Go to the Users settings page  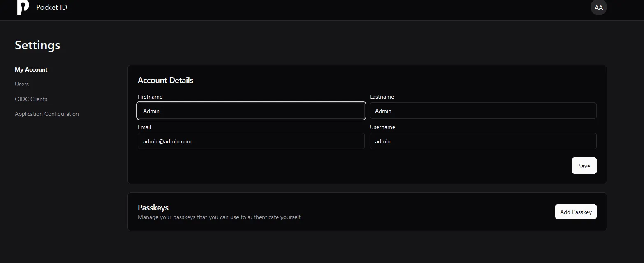click(x=22, y=84)
